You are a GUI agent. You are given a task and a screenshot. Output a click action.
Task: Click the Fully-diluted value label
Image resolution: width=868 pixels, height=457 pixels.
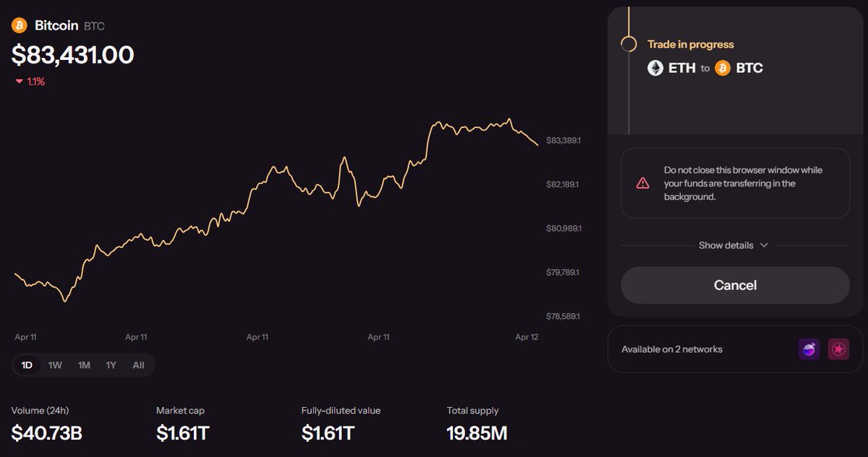pos(341,411)
